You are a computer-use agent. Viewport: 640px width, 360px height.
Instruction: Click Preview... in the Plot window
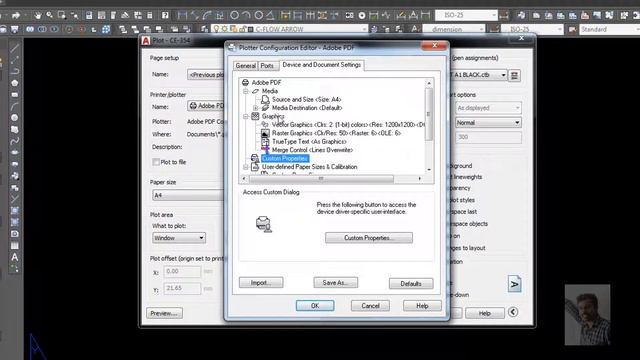click(x=164, y=313)
